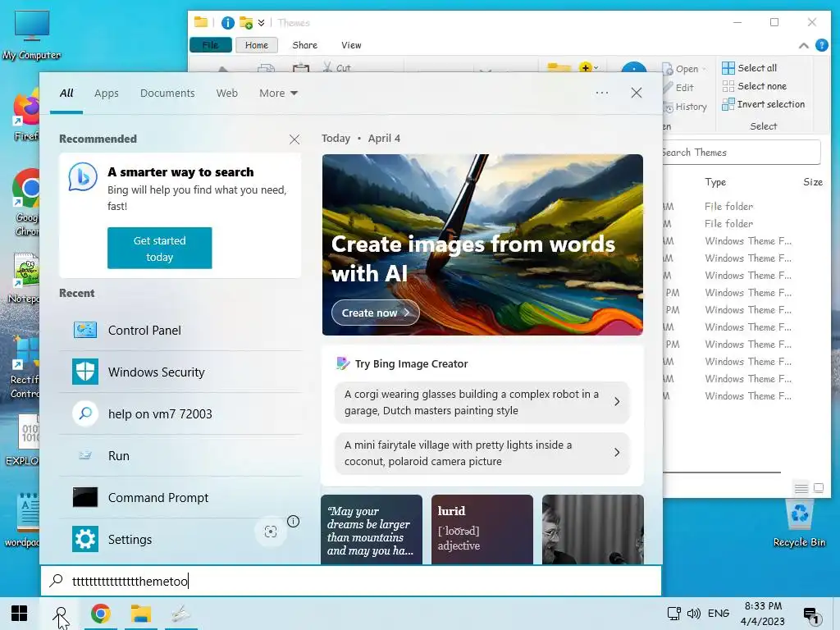Click the Windows Start button
The width and height of the screenshot is (840, 630).
20,614
